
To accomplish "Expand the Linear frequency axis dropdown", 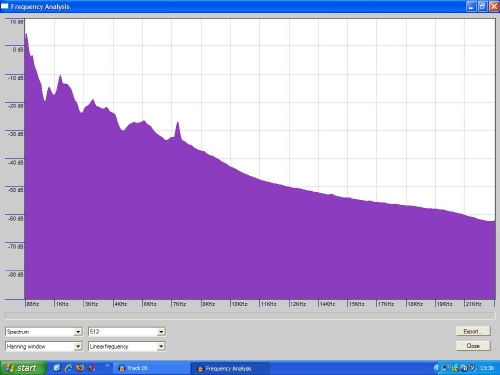I will click(x=127, y=346).
